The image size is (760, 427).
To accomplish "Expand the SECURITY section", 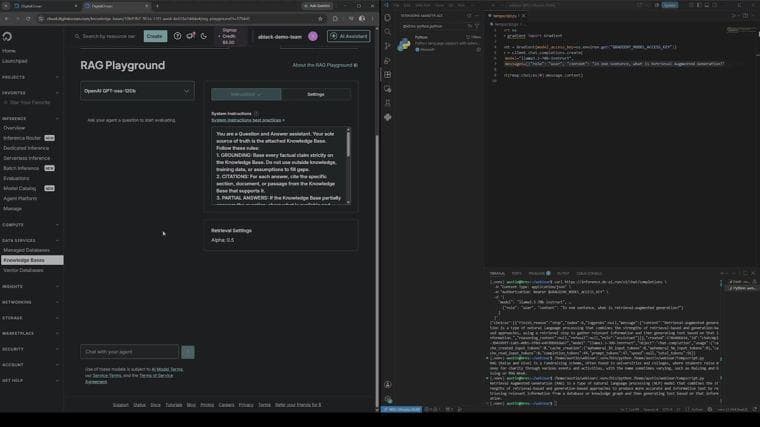I will tap(30, 349).
